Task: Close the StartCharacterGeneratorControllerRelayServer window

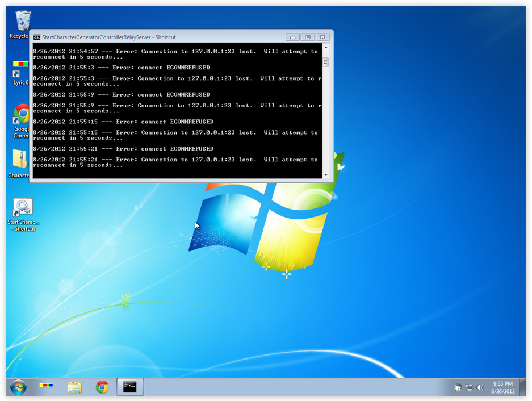Action: pos(322,37)
